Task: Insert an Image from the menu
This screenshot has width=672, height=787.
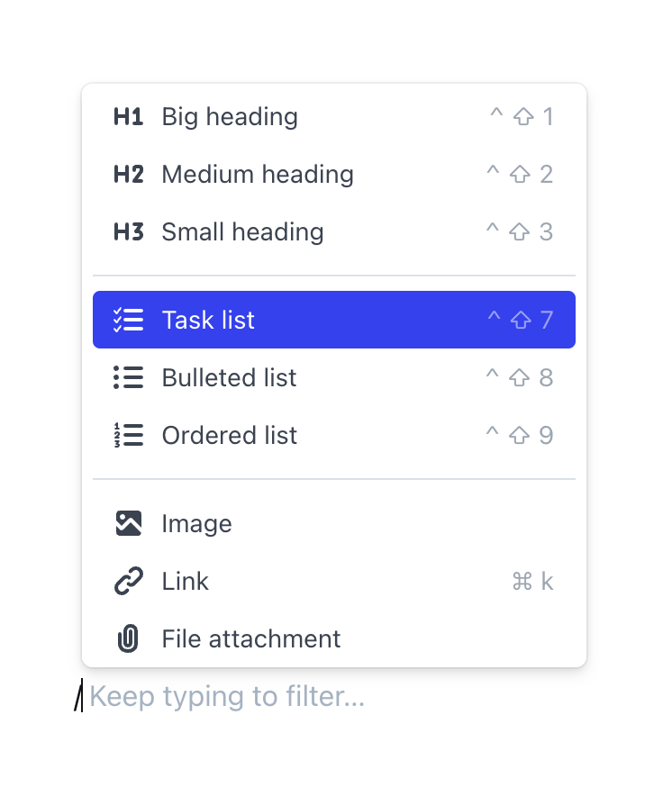Action: 196,524
